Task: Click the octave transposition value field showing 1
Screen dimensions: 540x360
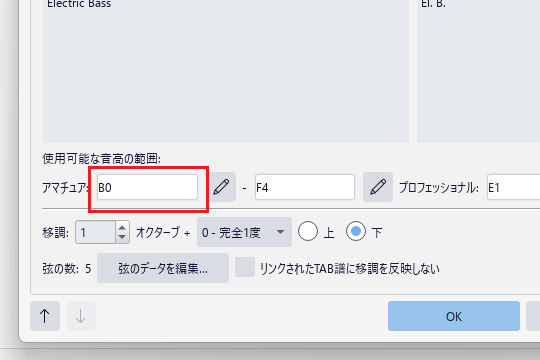Action: click(x=95, y=232)
